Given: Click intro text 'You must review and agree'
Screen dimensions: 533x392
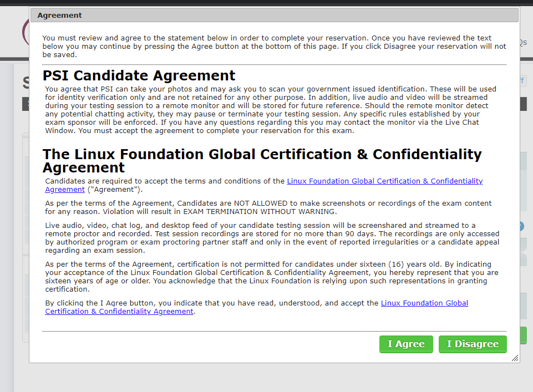Looking at the screenshot, I should [275, 46].
